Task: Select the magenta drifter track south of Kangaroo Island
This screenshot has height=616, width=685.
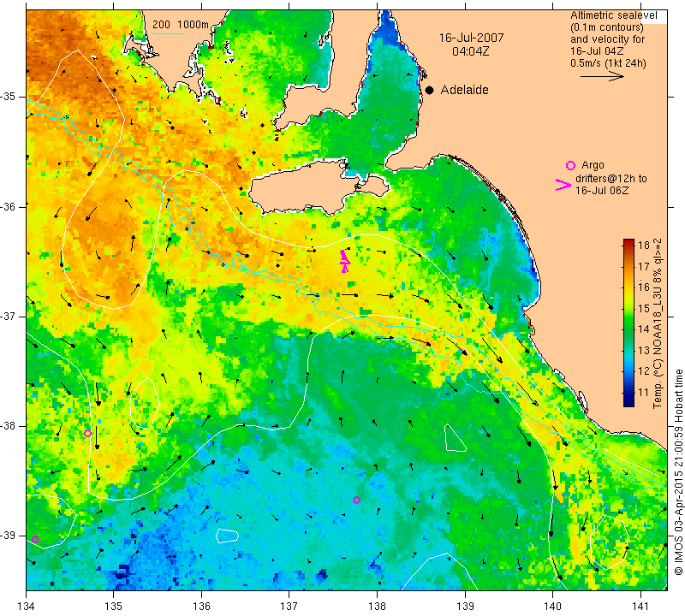Action: (x=345, y=261)
